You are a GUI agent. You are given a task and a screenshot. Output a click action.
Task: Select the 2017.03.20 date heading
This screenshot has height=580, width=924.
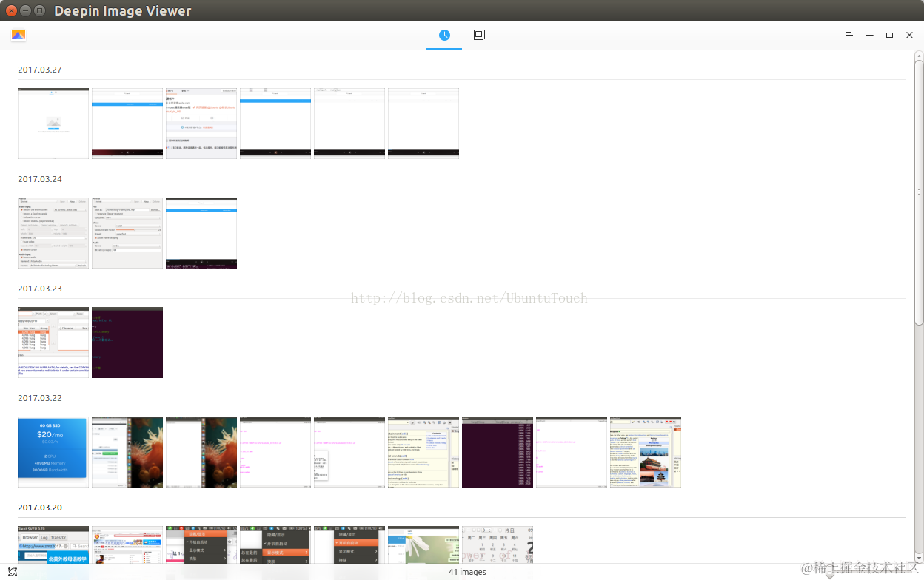40,507
